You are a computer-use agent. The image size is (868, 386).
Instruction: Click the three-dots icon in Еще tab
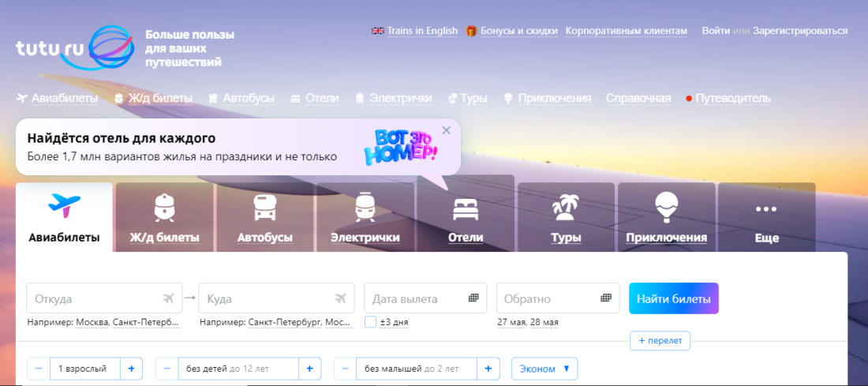click(x=767, y=209)
